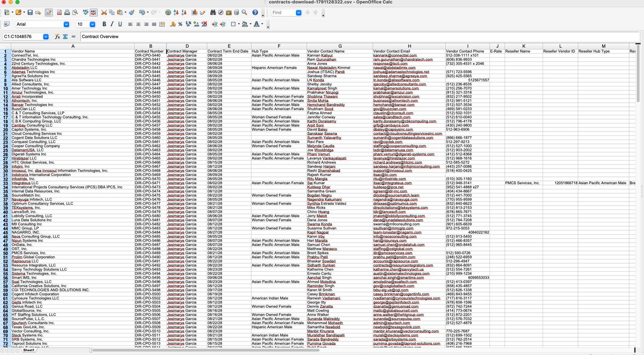Open the Font Color picker
Image resolution: width=644 pixels, height=355 pixels.
[x=257, y=24]
